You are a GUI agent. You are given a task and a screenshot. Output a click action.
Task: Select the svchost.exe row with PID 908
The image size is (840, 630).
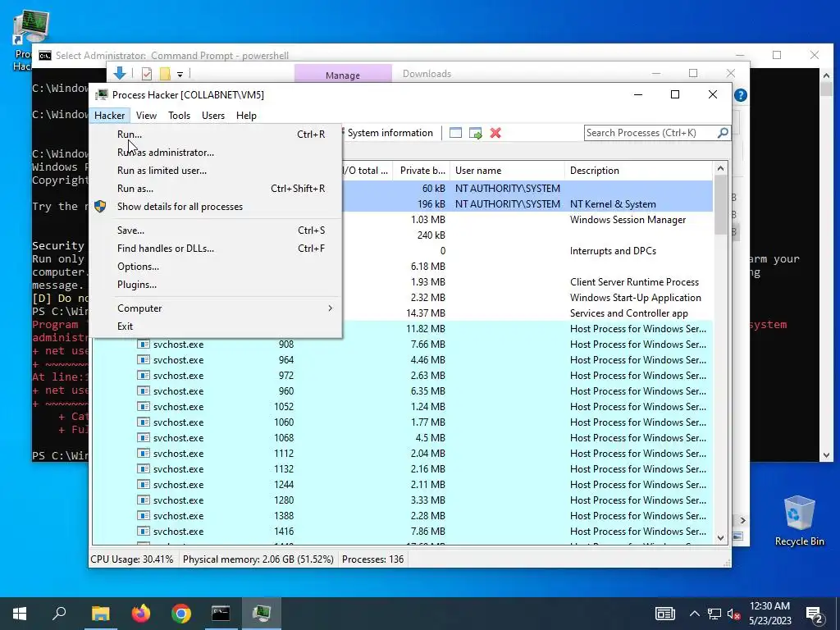[x=402, y=345]
